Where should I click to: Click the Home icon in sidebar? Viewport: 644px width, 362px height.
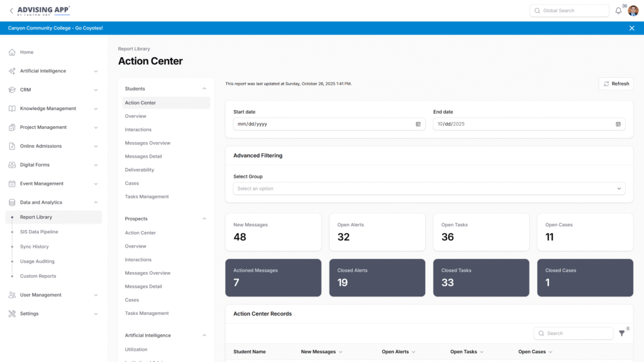point(12,52)
